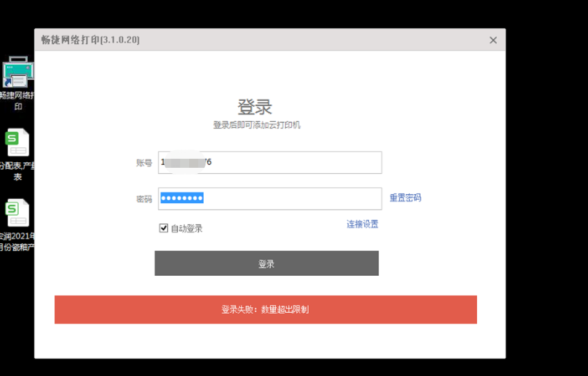Screen dimensions: 588x376
Task: Select the 分配表,产量表 spreadsheet desktop icon
Action: click(x=18, y=142)
